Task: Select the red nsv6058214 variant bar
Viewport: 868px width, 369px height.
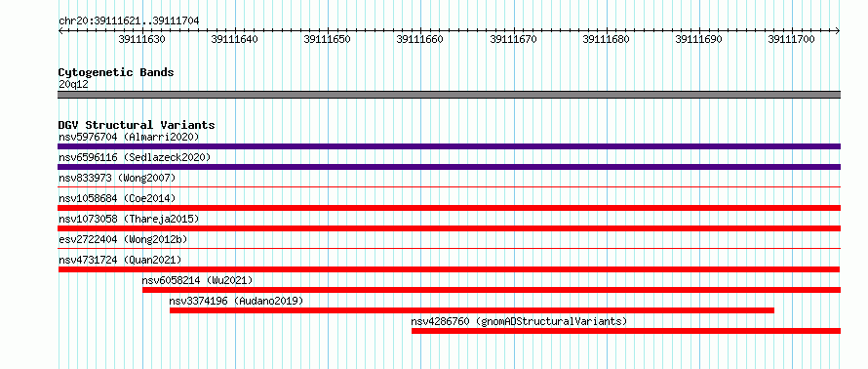Action: 492,290
